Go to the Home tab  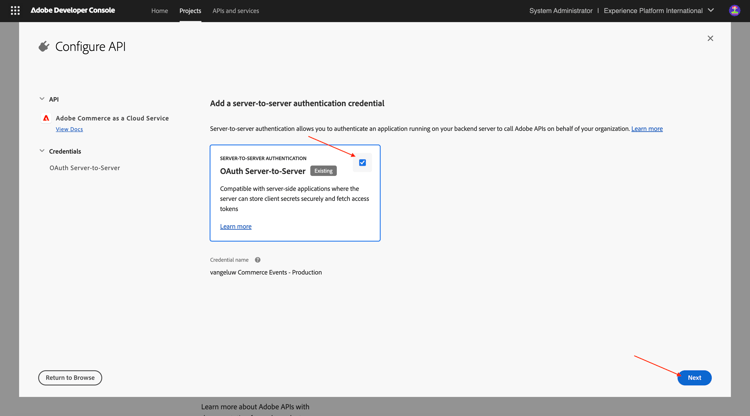[x=159, y=11]
